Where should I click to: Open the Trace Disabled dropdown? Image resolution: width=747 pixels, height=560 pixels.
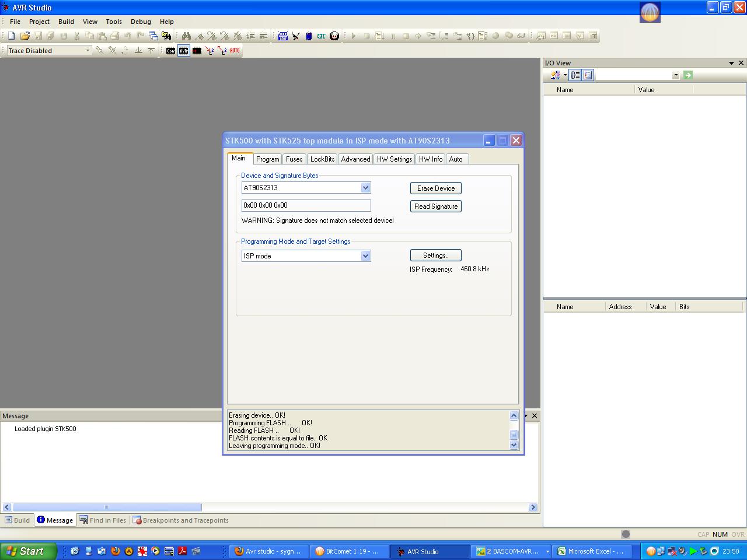pos(88,51)
